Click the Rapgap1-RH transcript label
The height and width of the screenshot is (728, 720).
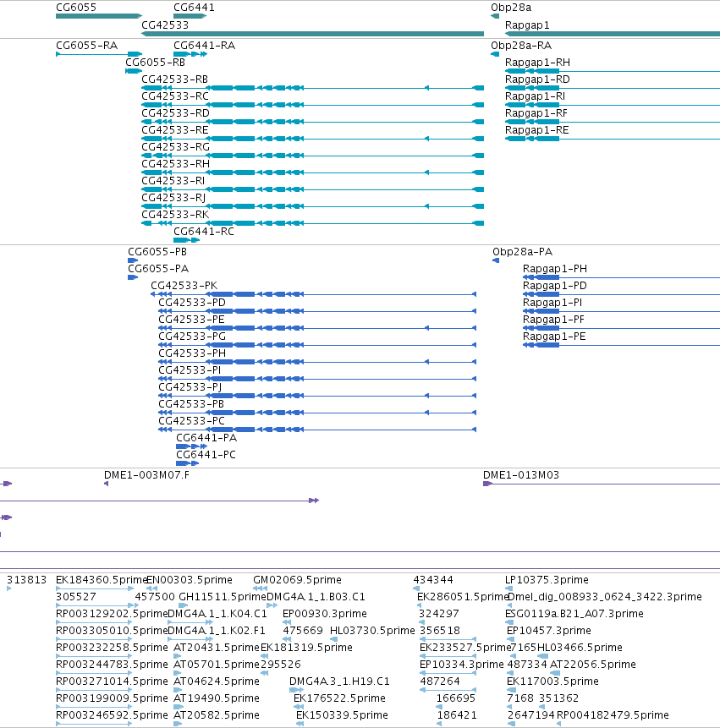pos(537,63)
